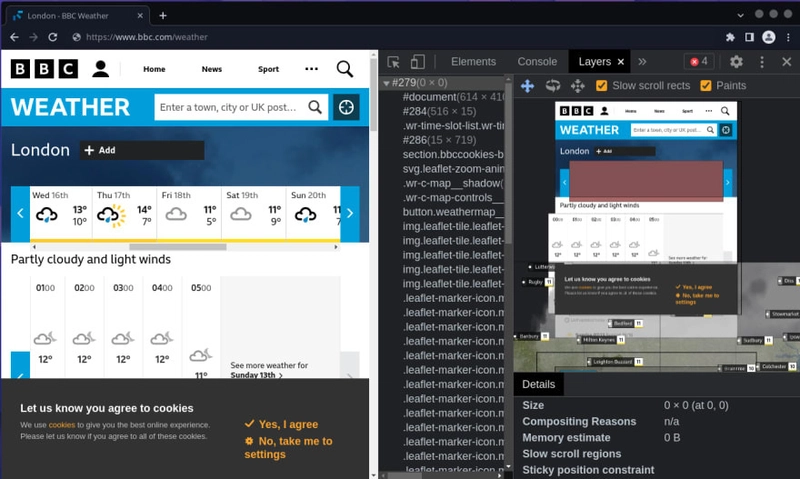Click the day carousel horizontal scrollbar thumb

point(178,247)
